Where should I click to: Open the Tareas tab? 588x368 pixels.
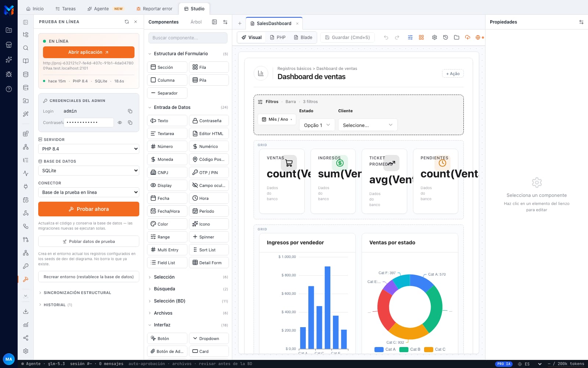65,9
